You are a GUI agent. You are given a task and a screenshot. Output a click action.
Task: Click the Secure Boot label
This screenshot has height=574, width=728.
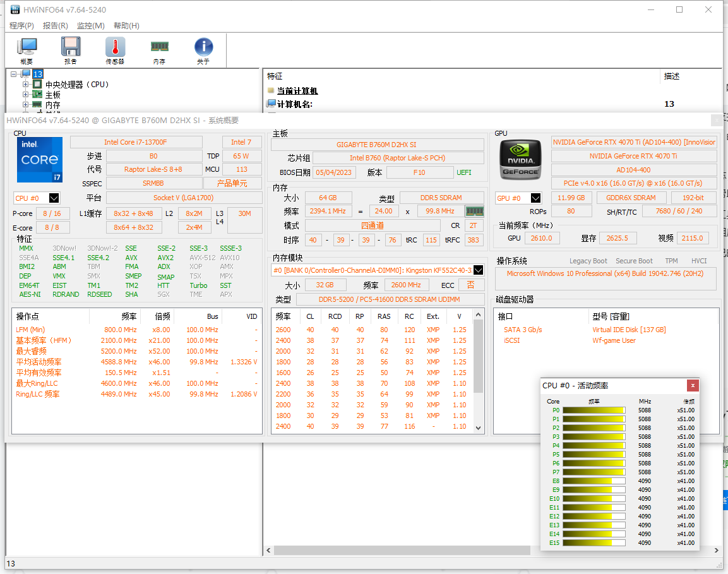pyautogui.click(x=634, y=261)
